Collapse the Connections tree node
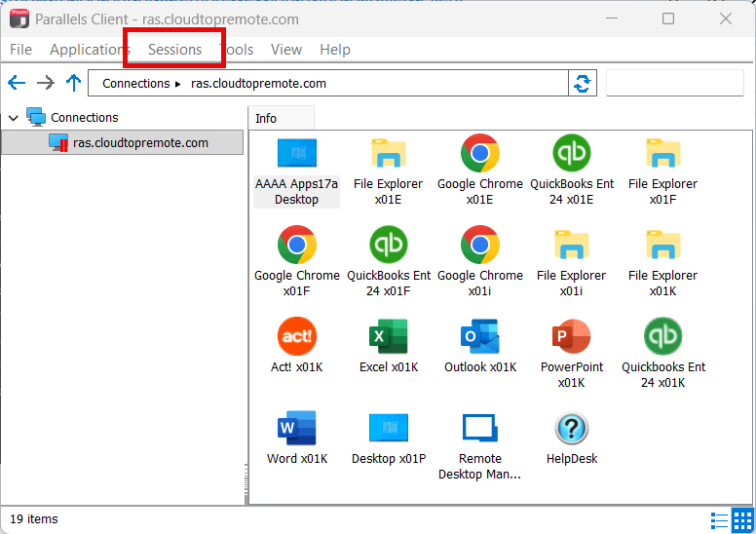Screen dimensions: 756x534 [14, 118]
